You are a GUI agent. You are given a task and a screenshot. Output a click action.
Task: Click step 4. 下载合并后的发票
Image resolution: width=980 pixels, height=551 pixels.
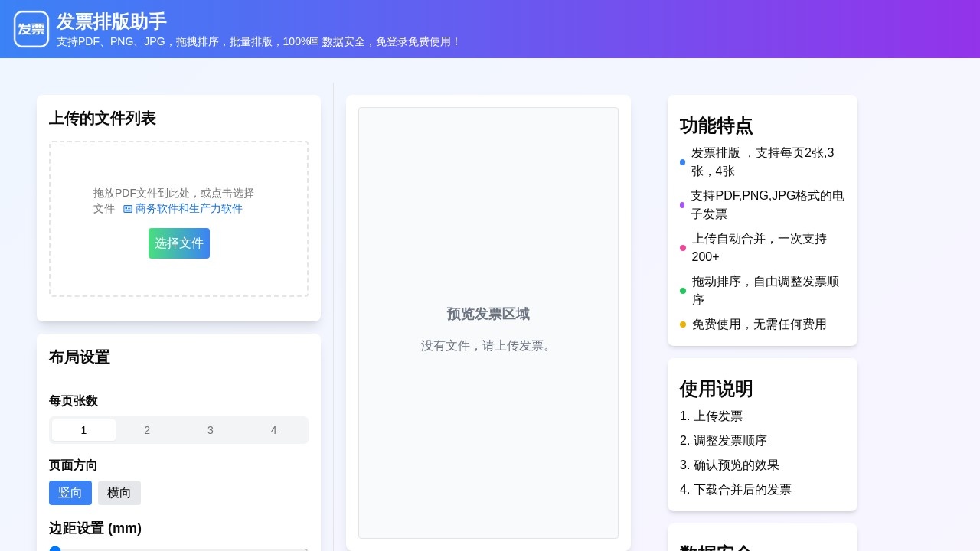click(736, 490)
